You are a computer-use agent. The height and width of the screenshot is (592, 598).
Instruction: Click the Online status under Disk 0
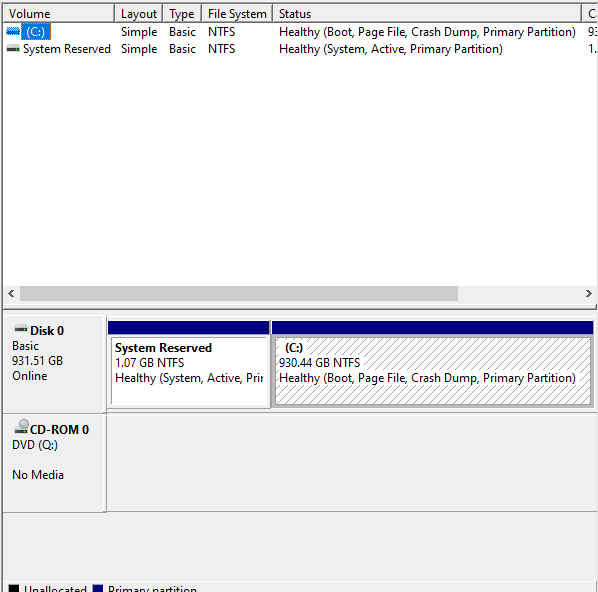tap(30, 376)
